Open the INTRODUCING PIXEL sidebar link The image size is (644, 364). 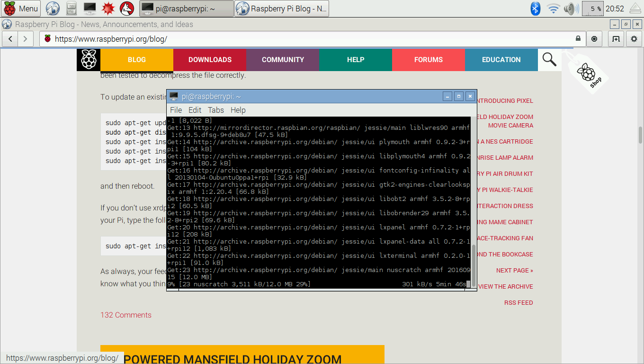point(505,101)
